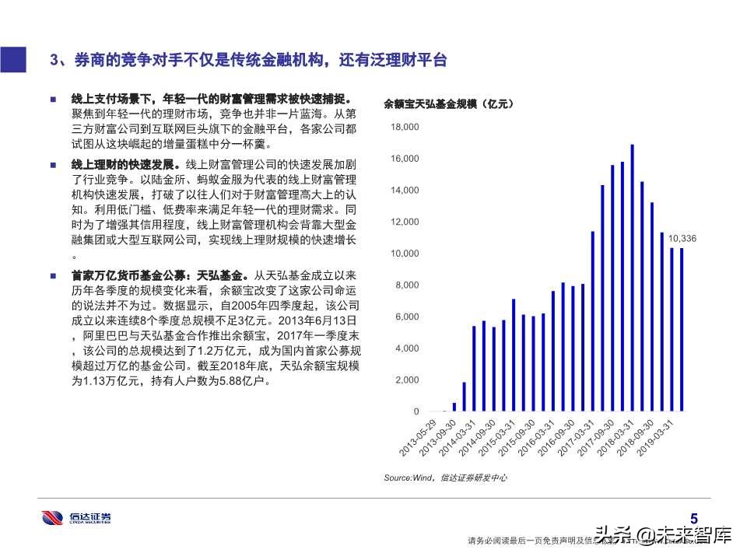The width and height of the screenshot is (747, 560).
Task: Click the first bullet square marker
Action: (53, 100)
